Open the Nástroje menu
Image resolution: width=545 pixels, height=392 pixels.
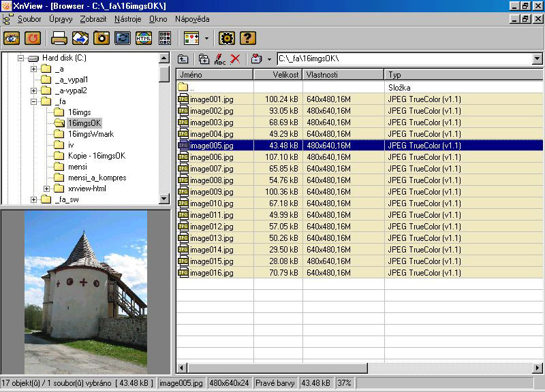(128, 19)
